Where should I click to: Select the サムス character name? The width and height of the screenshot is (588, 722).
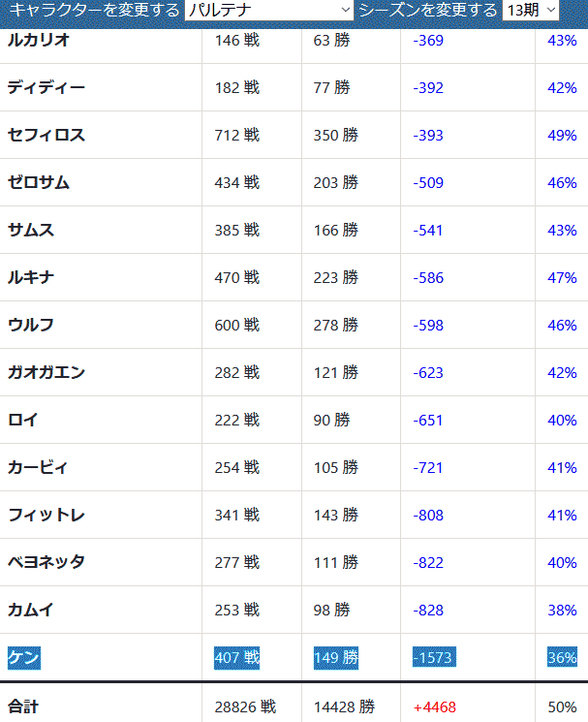(31, 230)
